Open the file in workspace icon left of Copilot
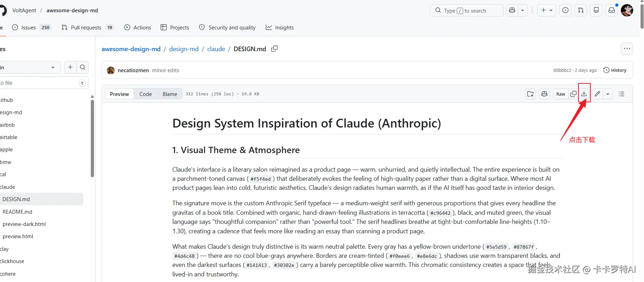644x282 pixels. [530, 94]
